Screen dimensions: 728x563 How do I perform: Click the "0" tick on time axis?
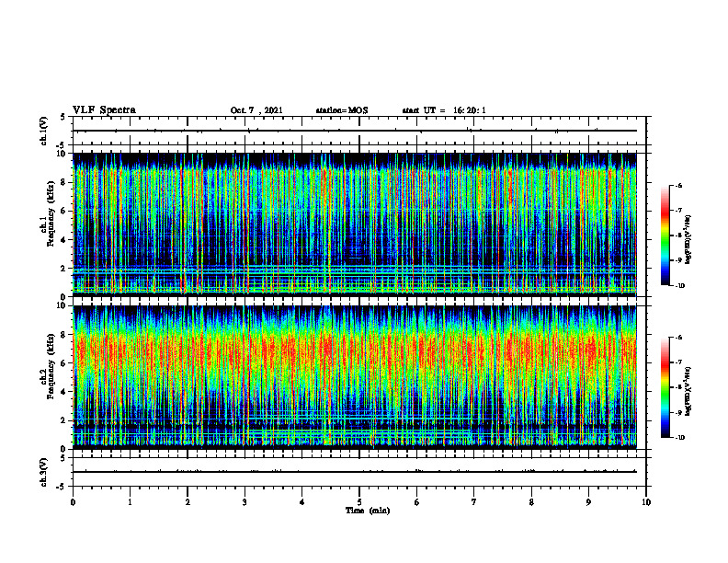[x=73, y=502]
